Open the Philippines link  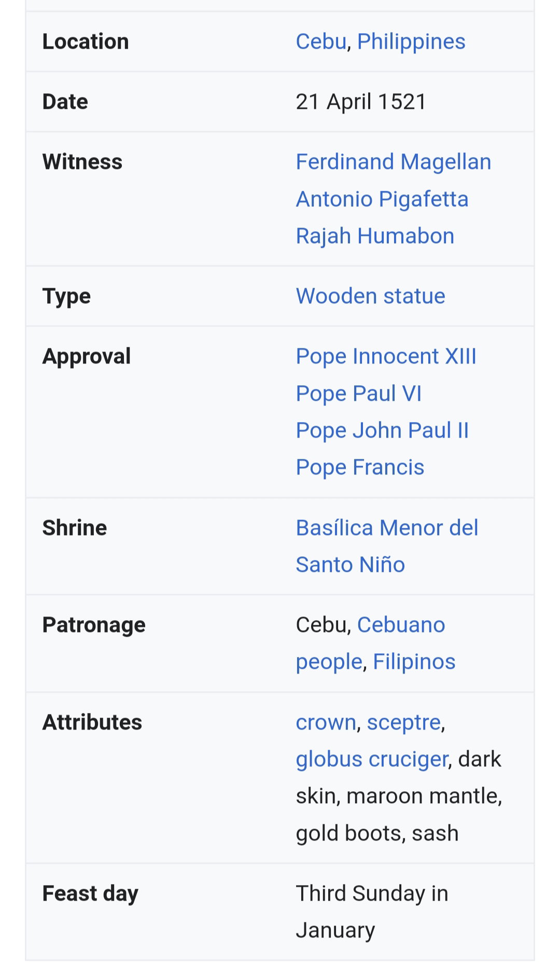click(411, 41)
